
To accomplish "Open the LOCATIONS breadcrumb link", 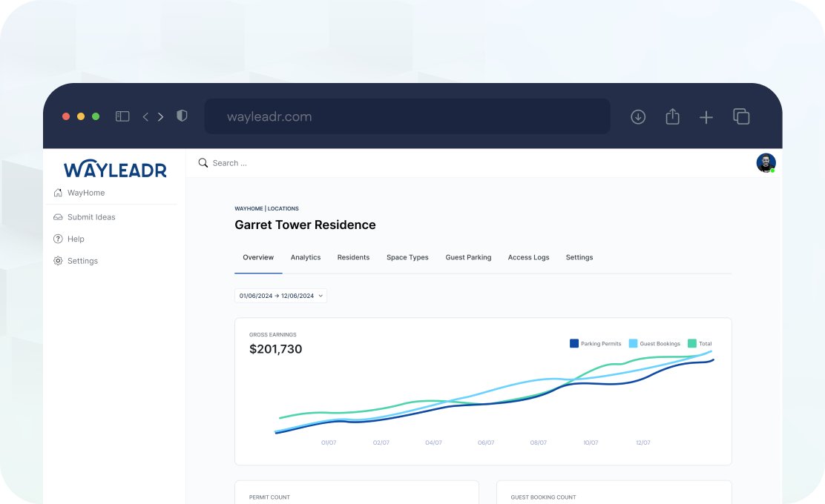I will (283, 208).
